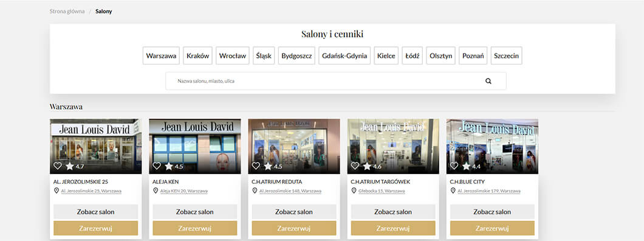
Task: Open address link Al.Jerozolimskie 148, Warszawa
Action: click(290, 191)
